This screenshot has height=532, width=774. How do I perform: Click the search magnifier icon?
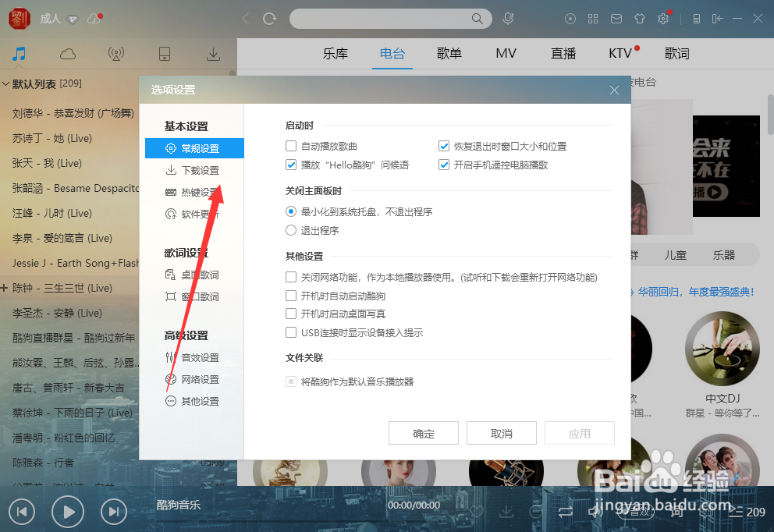click(477, 19)
